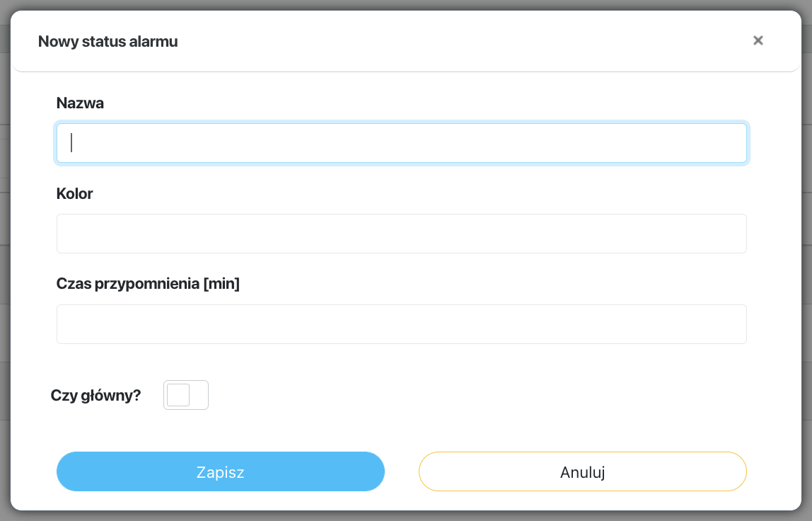Place cursor in the focused Nazwa field

401,142
